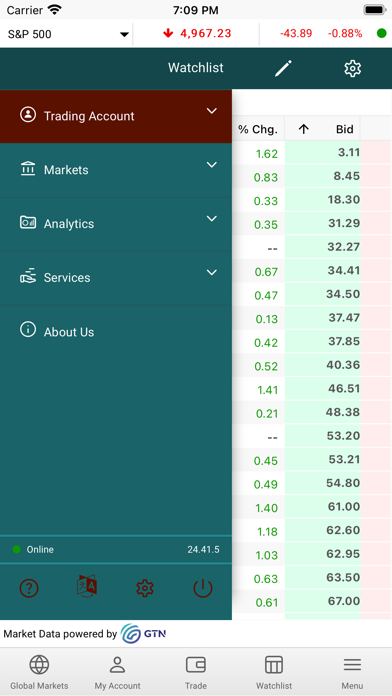
Task: Tap % change value 1.62
Action: [x=267, y=154]
